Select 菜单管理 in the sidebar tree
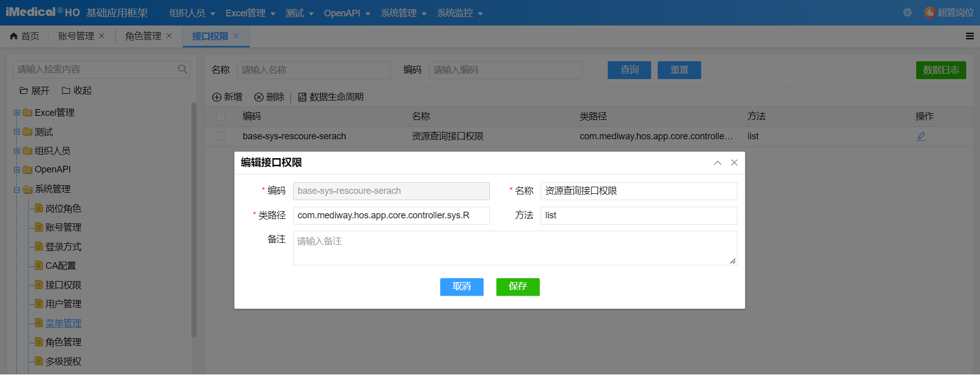 63,323
